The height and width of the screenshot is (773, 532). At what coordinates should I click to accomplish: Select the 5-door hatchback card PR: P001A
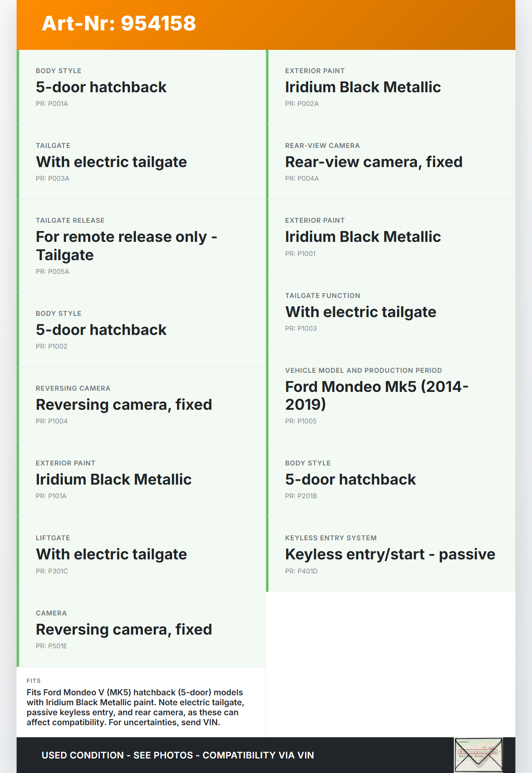click(142, 87)
